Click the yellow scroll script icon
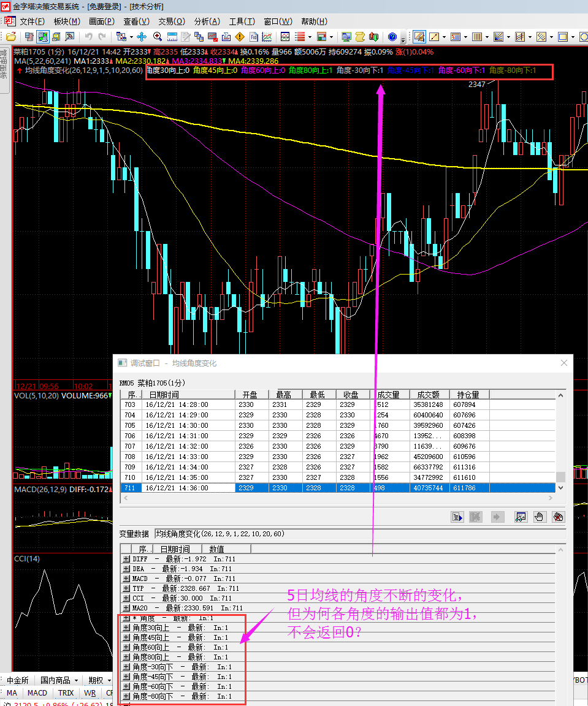588x706 pixels. click(360, 37)
